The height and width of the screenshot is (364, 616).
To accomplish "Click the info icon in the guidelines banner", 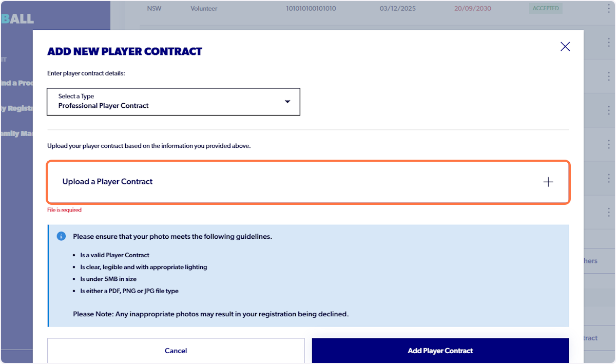I will tap(61, 236).
